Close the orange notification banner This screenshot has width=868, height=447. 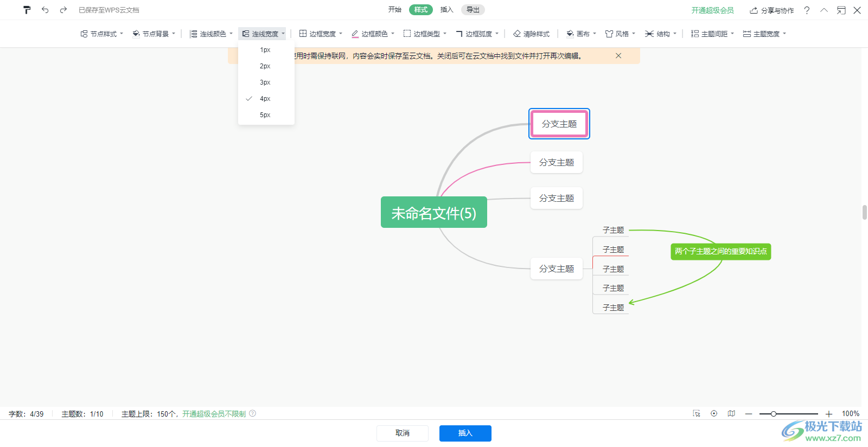[x=618, y=56]
